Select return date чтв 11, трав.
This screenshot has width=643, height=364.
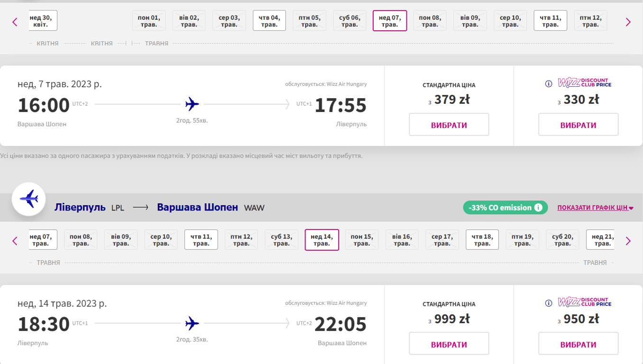(x=201, y=240)
